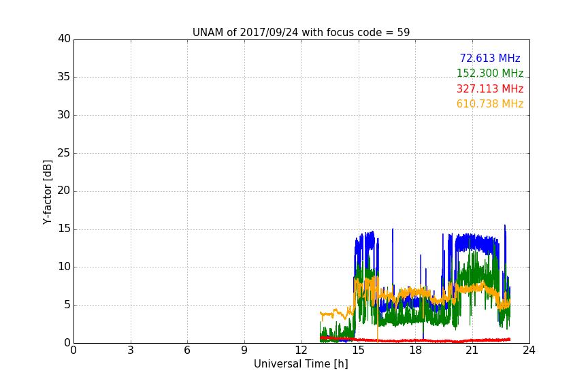Click the x-axis tick label 24

tap(529, 350)
